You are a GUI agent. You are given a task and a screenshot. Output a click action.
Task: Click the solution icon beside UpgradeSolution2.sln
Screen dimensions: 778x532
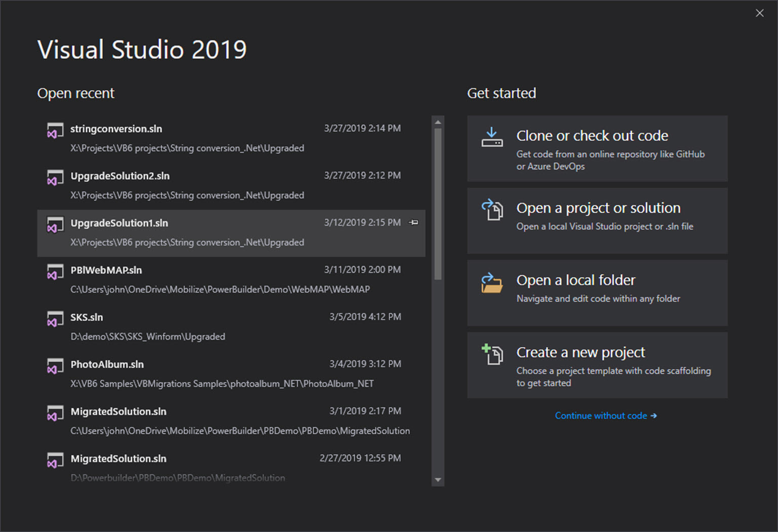55,177
